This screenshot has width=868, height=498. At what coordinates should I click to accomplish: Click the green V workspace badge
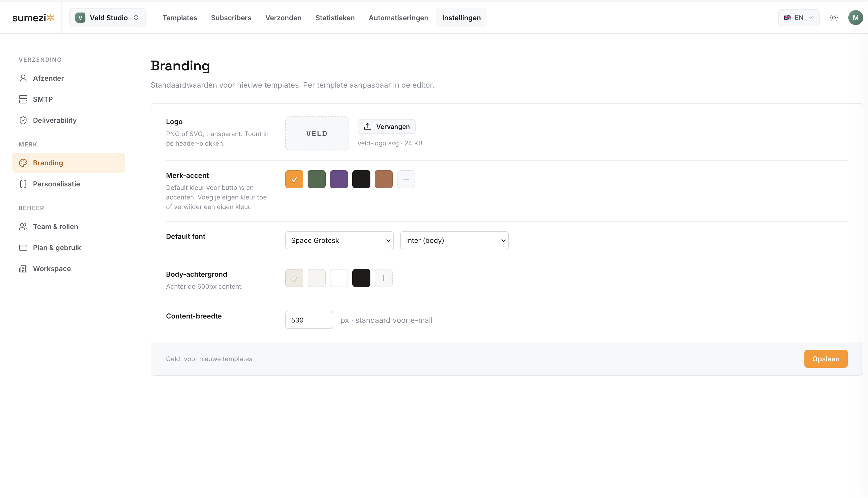[x=80, y=18]
